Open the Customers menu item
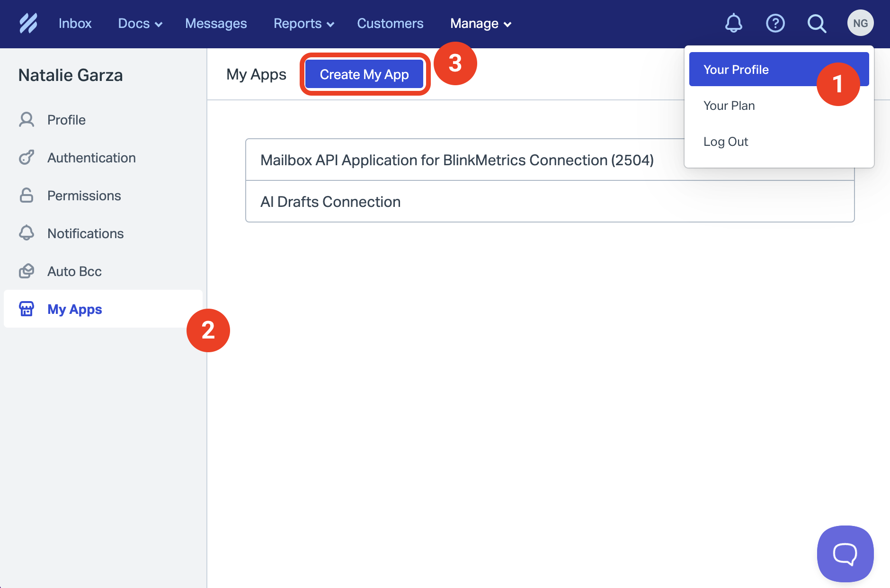Viewport: 890px width, 588px height. 390,23
